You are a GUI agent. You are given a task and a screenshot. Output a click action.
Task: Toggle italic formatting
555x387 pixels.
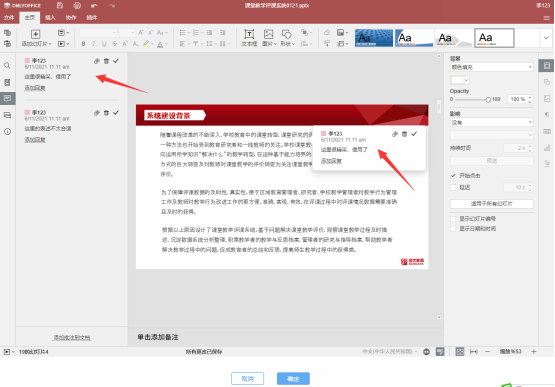[x=93, y=44]
